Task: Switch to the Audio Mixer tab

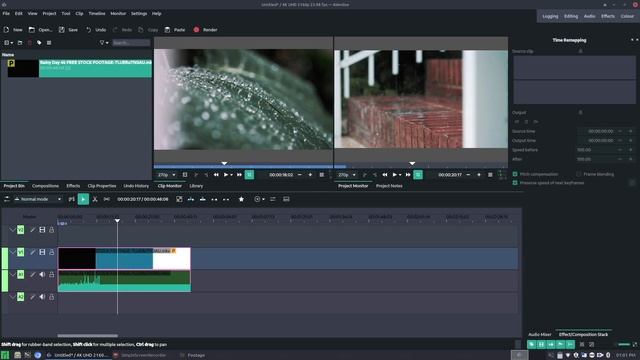Action: point(540,334)
